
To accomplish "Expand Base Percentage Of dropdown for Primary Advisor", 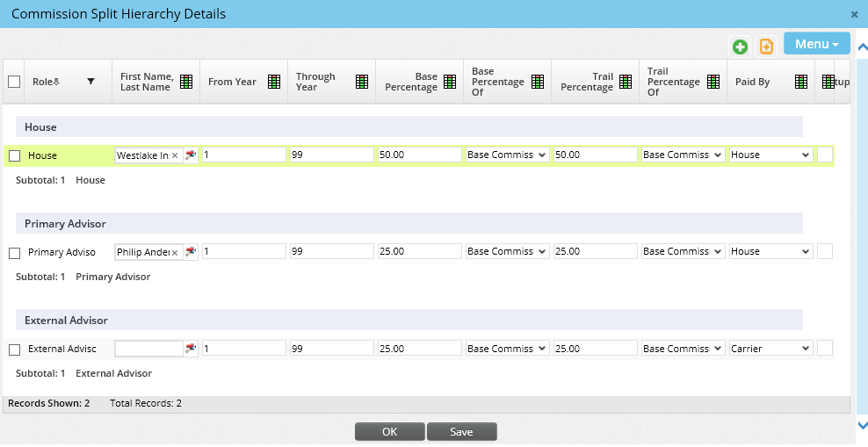I will pyautogui.click(x=507, y=252).
